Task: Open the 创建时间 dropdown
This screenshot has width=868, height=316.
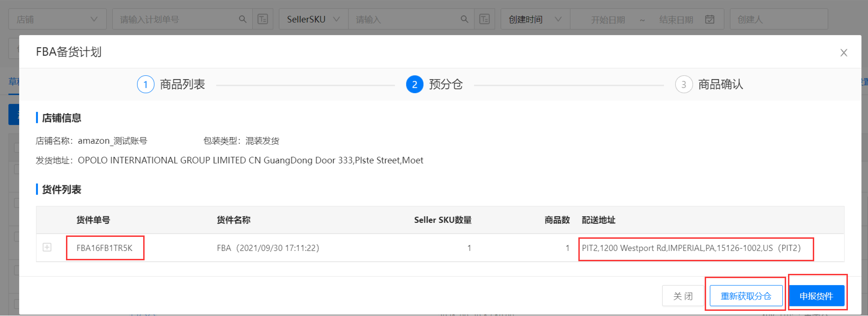Action: 535,19
